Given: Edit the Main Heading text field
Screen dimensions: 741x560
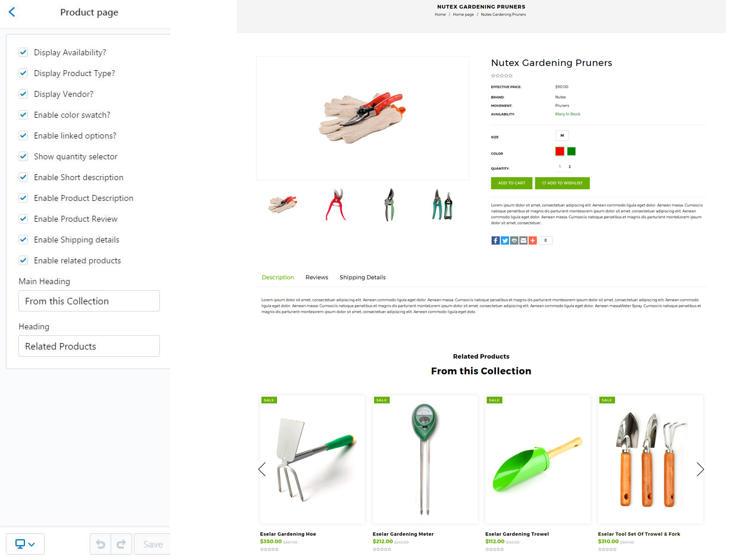Looking at the screenshot, I should click(x=89, y=301).
